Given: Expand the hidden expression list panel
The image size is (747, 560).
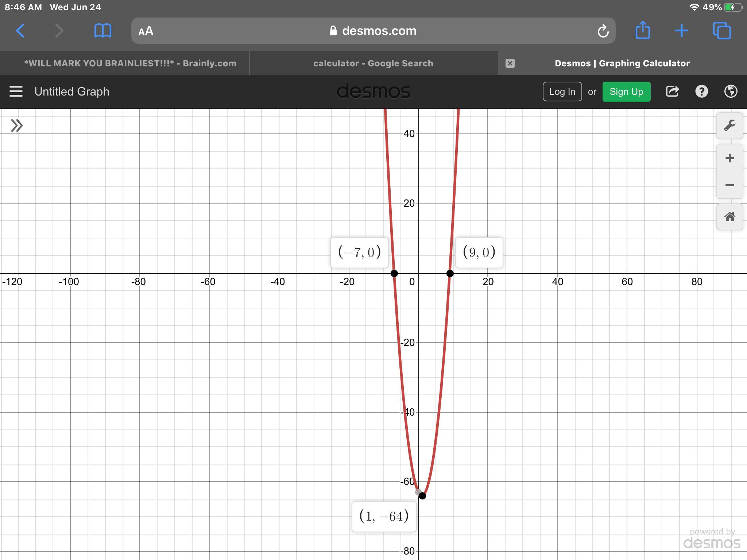Looking at the screenshot, I should tap(17, 126).
